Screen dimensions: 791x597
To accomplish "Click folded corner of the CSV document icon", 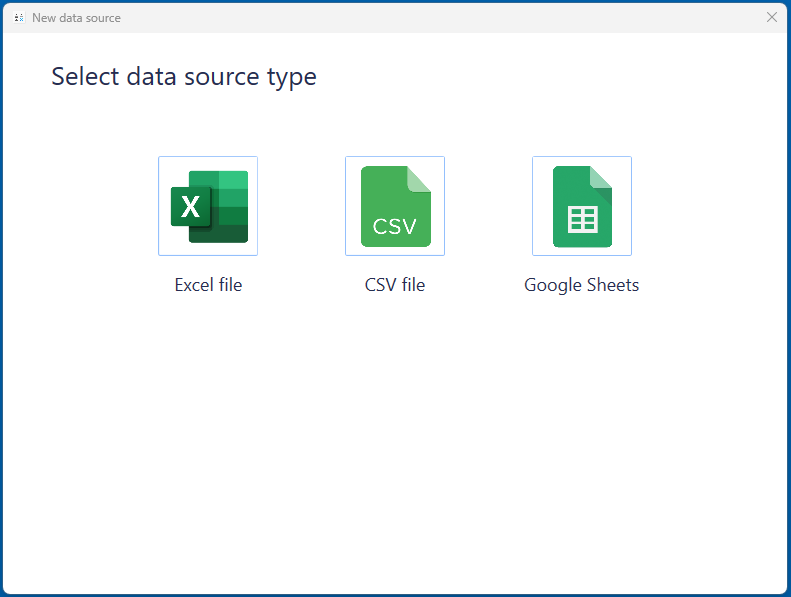I will coord(420,178).
